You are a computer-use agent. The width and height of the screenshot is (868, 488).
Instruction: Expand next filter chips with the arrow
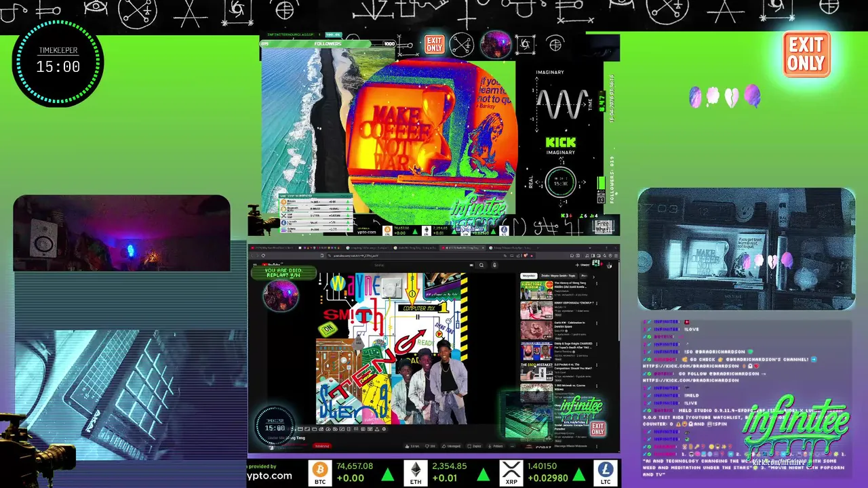(593, 276)
